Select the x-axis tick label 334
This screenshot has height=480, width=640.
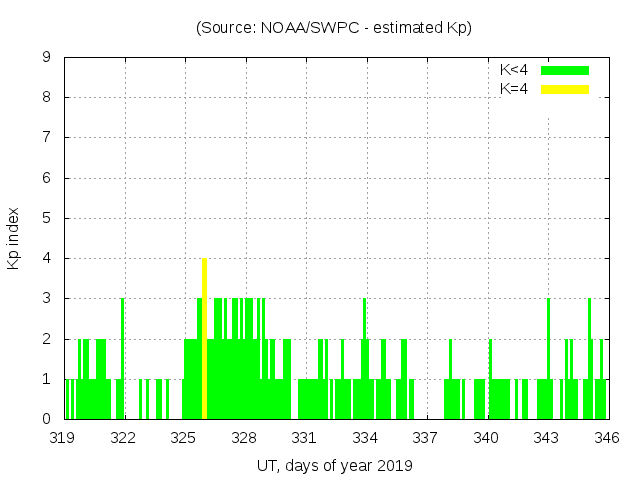click(365, 437)
